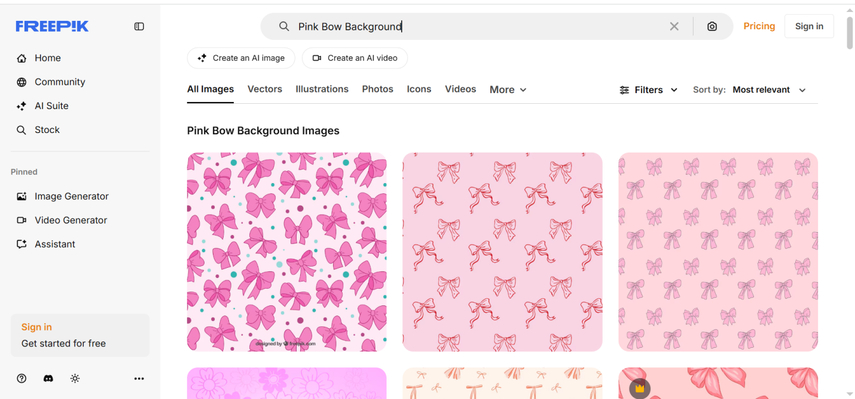
Task: Click the Freepik logo
Action: click(x=52, y=26)
